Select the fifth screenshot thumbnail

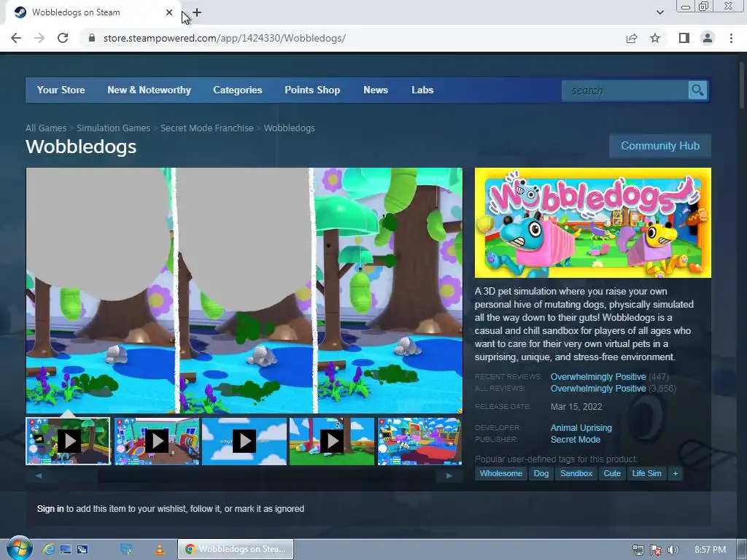pos(419,441)
